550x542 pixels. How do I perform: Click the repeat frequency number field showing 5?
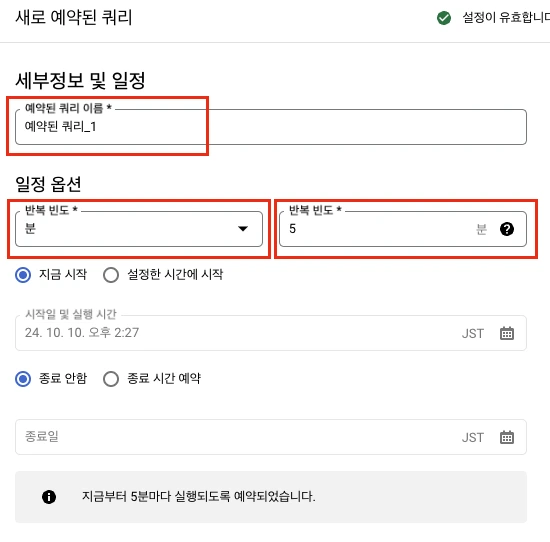pos(403,229)
